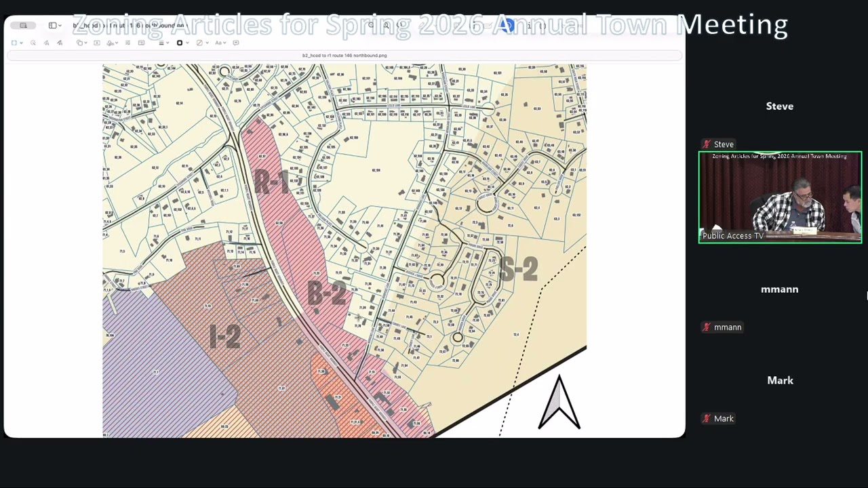The image size is (868, 488).
Task: Toggle the blue Markup toolbar button
Action: point(506,26)
